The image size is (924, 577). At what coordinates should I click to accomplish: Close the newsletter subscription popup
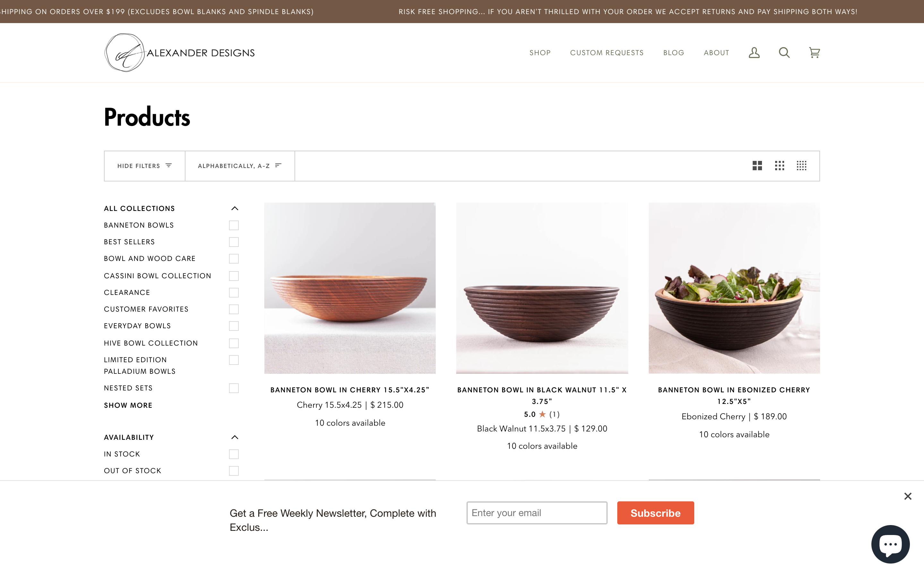pyautogui.click(x=908, y=496)
